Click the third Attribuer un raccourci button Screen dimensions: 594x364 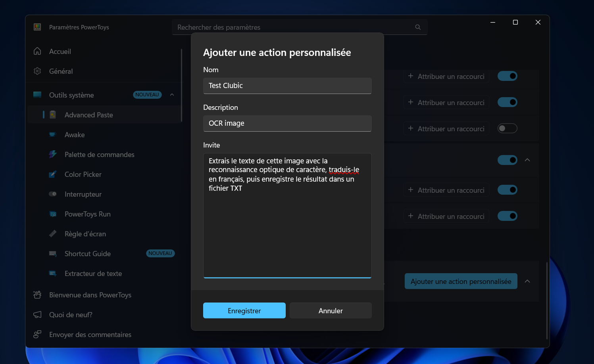446,128
